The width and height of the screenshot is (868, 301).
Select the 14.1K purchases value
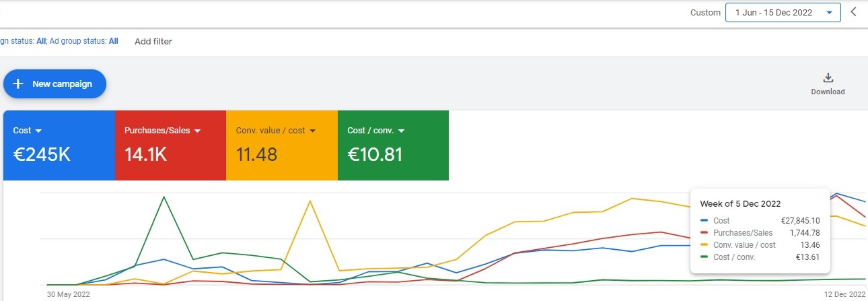(x=145, y=155)
